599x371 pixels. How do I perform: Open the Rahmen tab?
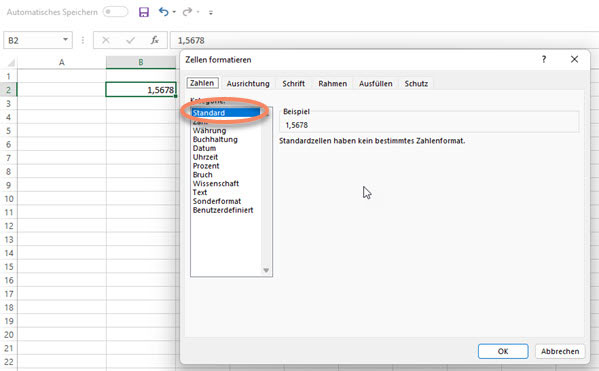point(333,84)
